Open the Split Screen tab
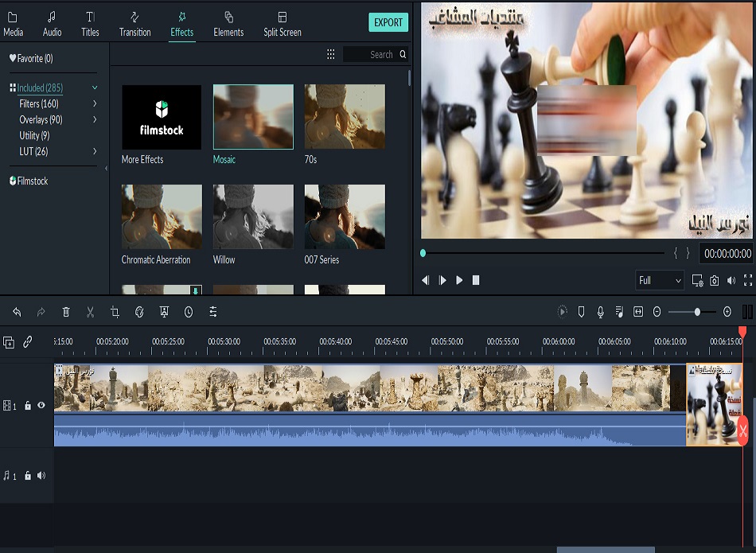This screenshot has height=553, width=756. [283, 23]
